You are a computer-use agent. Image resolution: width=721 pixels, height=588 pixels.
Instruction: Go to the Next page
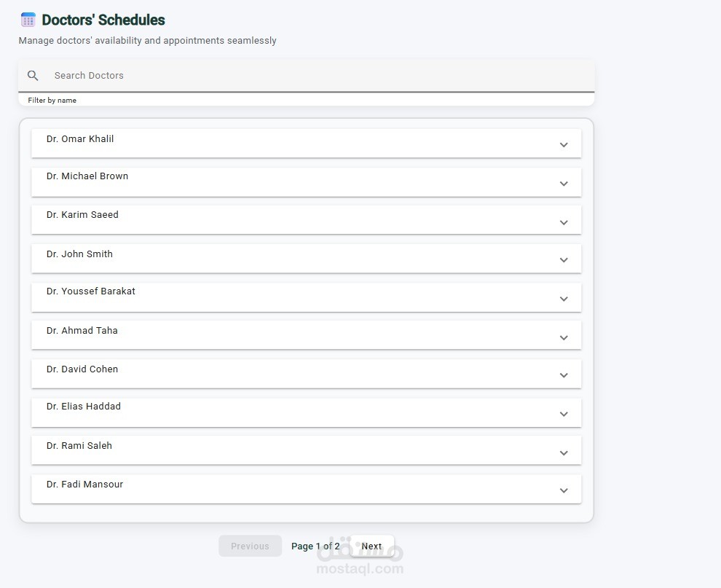371,546
